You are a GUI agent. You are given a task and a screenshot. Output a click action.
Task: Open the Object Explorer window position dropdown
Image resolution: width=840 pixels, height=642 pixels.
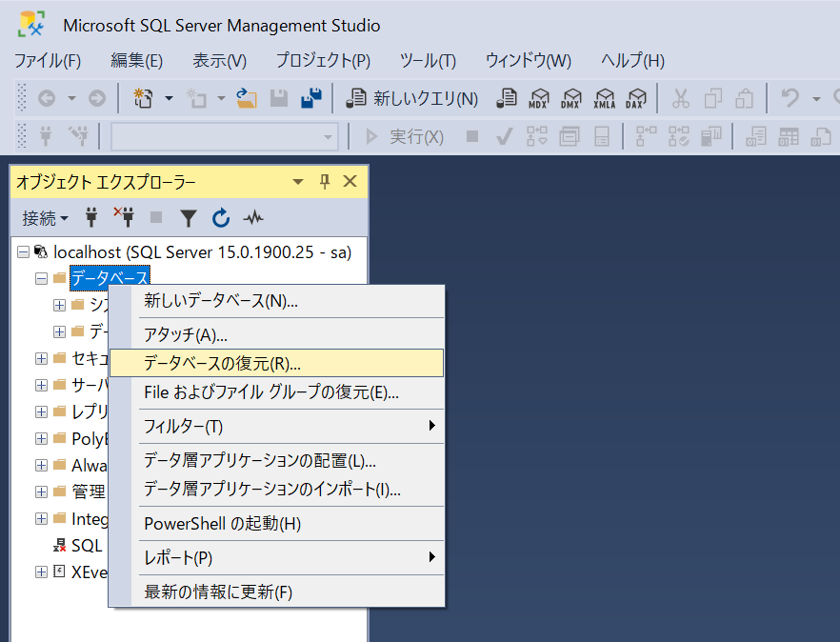[298, 182]
